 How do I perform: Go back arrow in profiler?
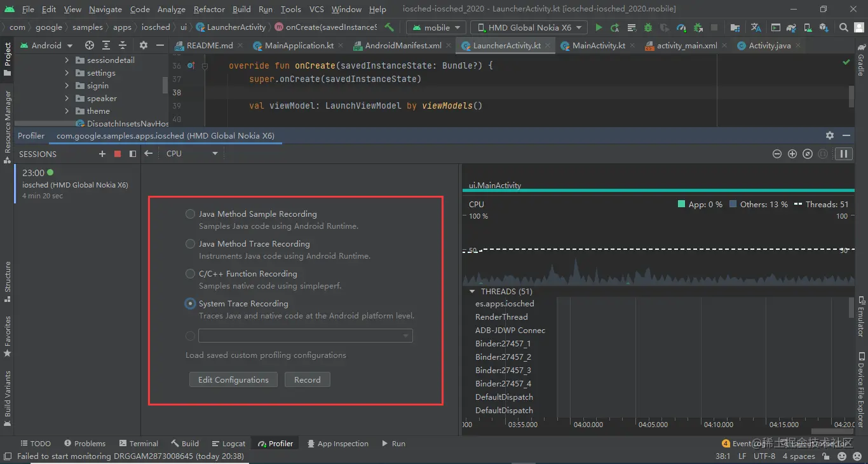tap(148, 153)
